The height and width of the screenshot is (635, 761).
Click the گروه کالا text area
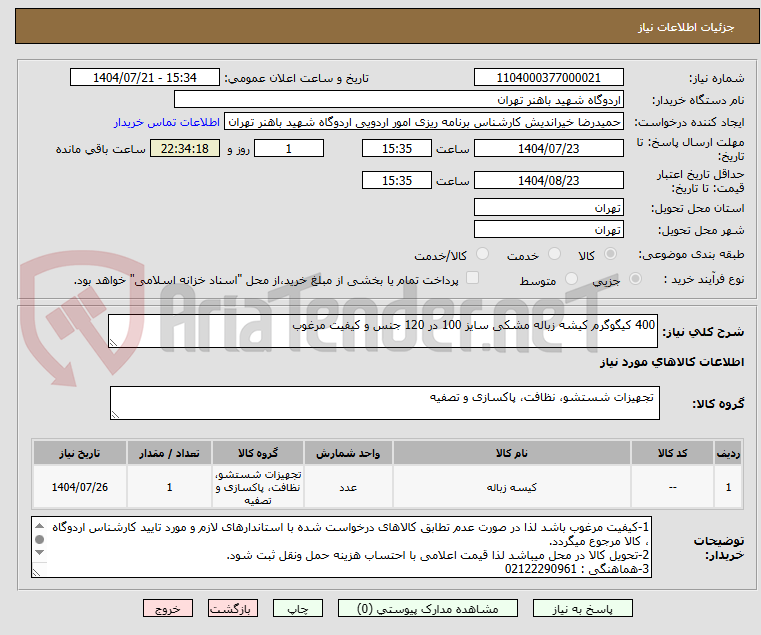click(x=385, y=403)
